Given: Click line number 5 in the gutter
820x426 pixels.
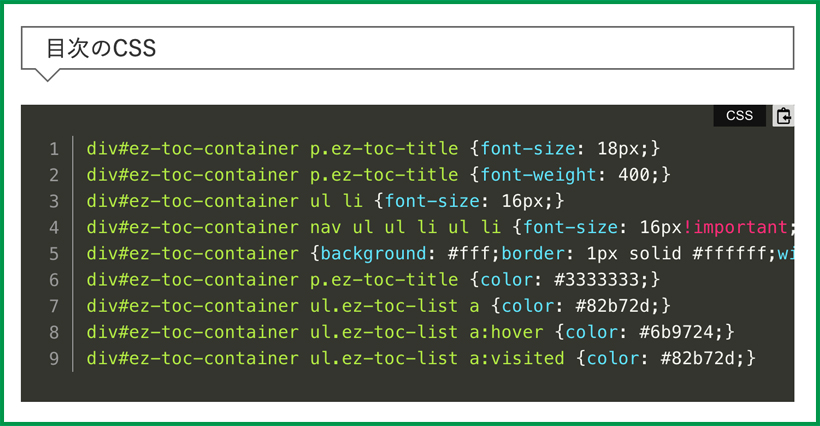Looking at the screenshot, I should [54, 253].
